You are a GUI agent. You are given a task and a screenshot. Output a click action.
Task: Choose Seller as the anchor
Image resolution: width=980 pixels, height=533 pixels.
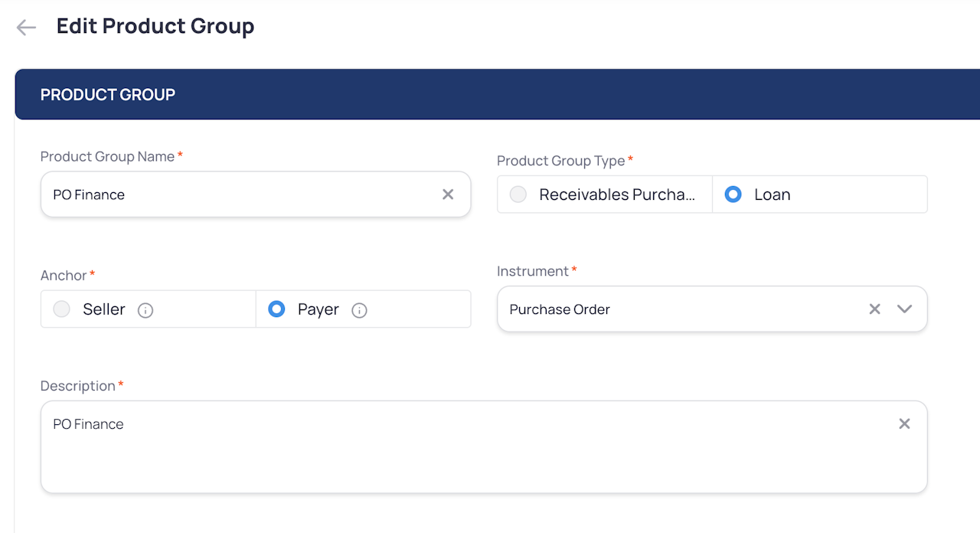coord(62,309)
